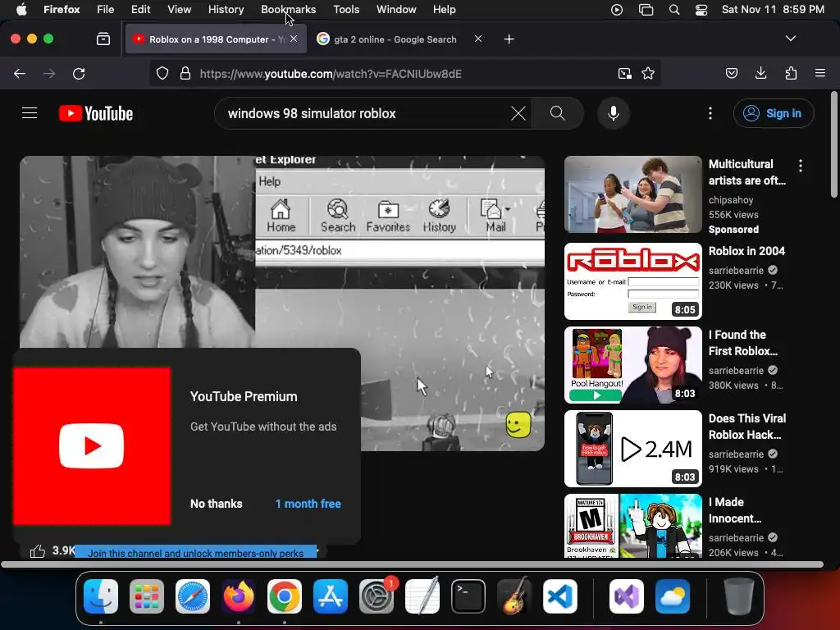840x630 pixels.
Task: Open Launchpad from the Dock
Action: coord(147,596)
